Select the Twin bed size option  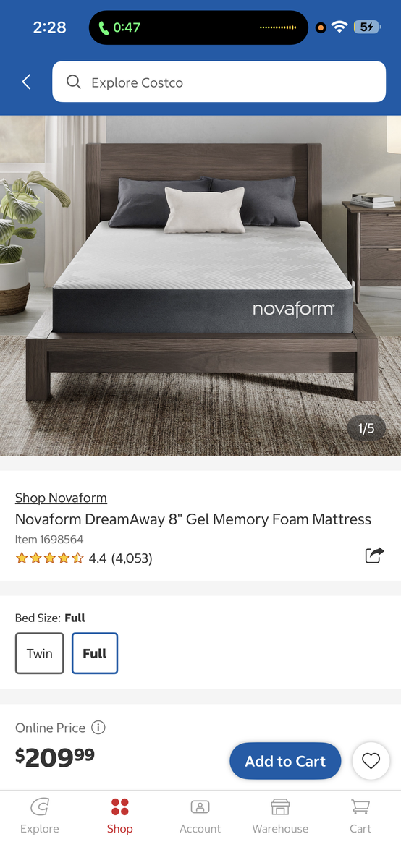pyautogui.click(x=40, y=653)
